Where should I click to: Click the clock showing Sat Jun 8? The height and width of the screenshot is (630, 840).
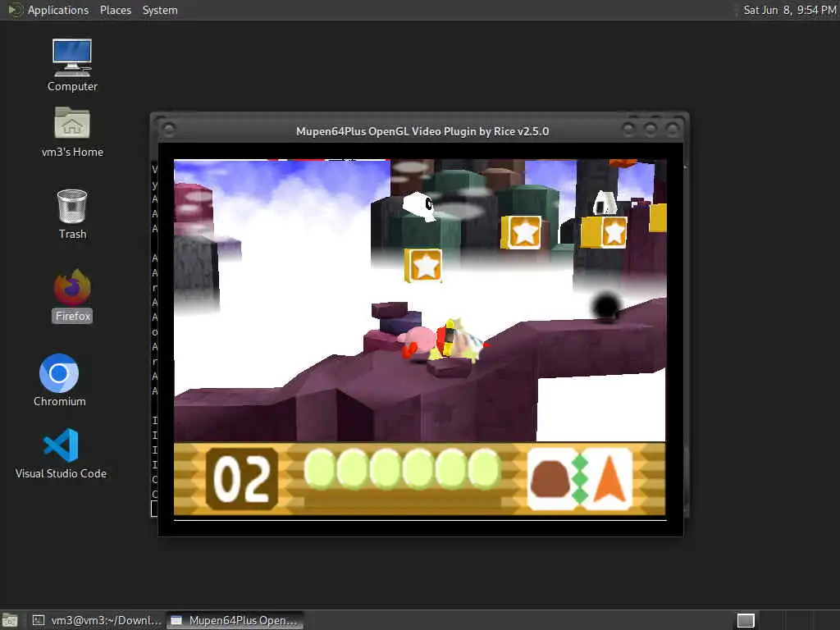point(790,10)
